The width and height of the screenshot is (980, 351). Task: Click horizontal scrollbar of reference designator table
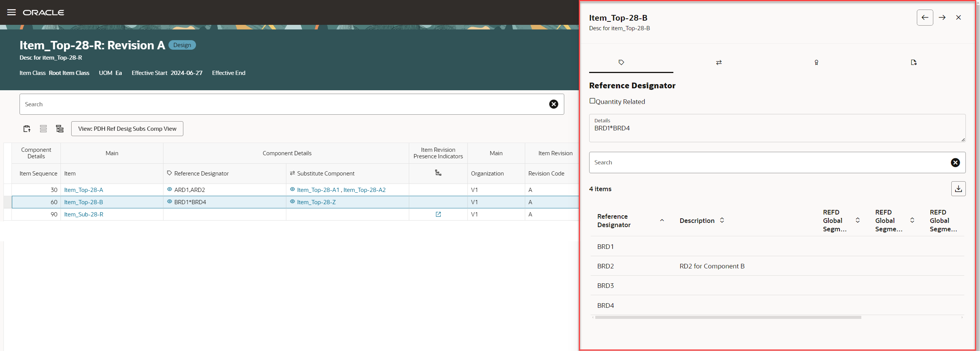[727, 317]
